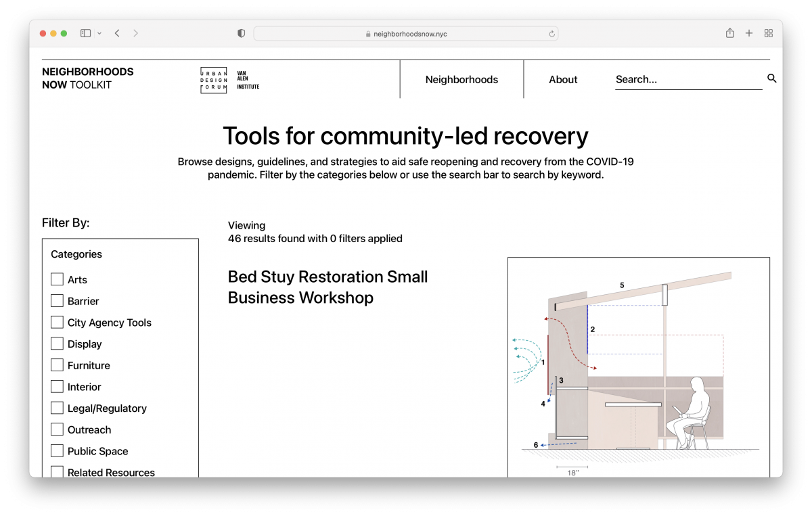Open the Urban Design Forum logo
Screen dimensions: 812x516
213,80
